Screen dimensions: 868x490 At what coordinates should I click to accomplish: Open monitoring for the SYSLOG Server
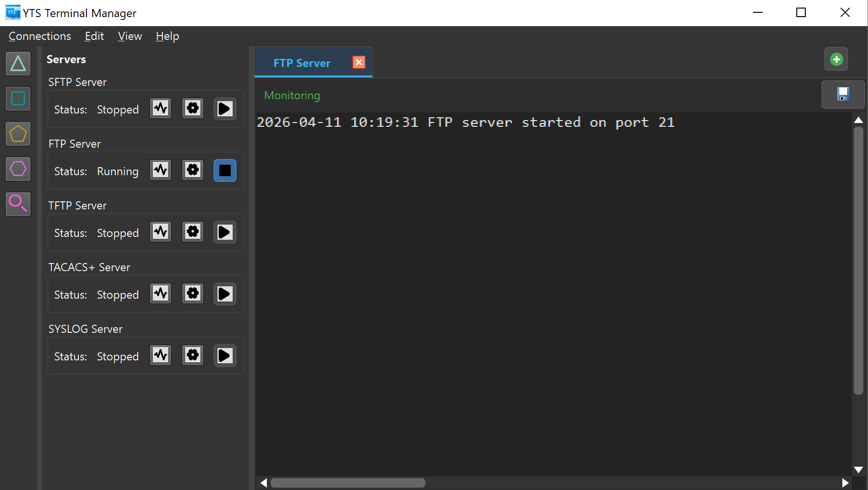click(x=160, y=355)
